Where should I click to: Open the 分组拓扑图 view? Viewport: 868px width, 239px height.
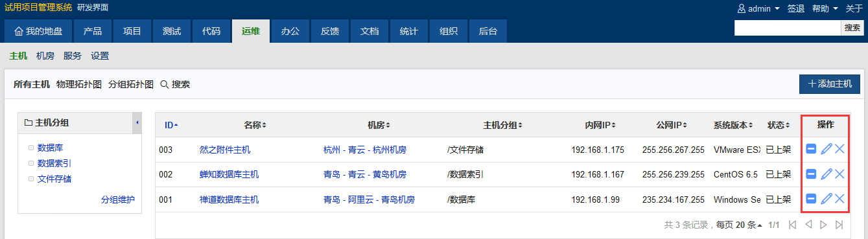[131, 84]
